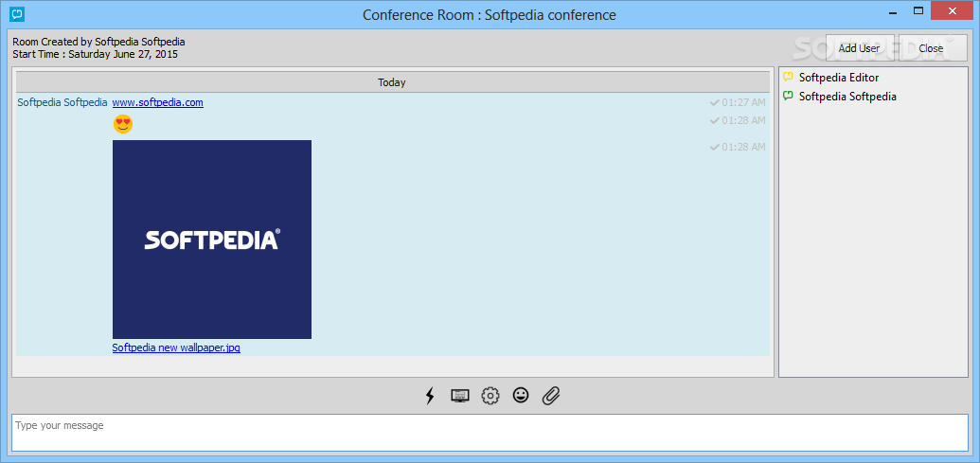Open Softpedia new wallpaper.jpg file link
980x463 pixels.
(176, 348)
